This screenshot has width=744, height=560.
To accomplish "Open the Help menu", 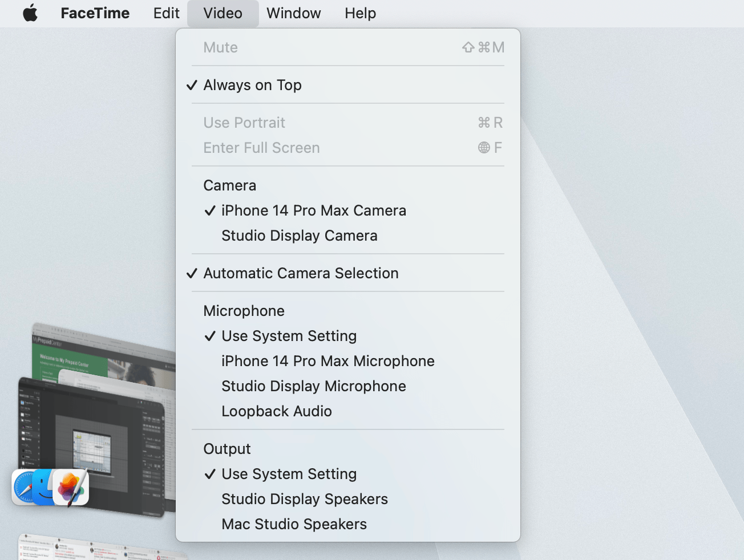I will point(360,13).
